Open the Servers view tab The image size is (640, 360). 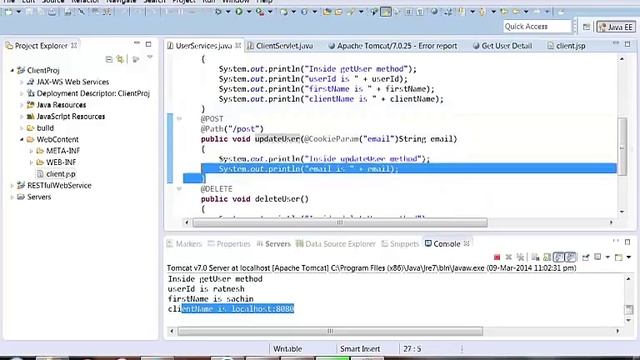273,244
